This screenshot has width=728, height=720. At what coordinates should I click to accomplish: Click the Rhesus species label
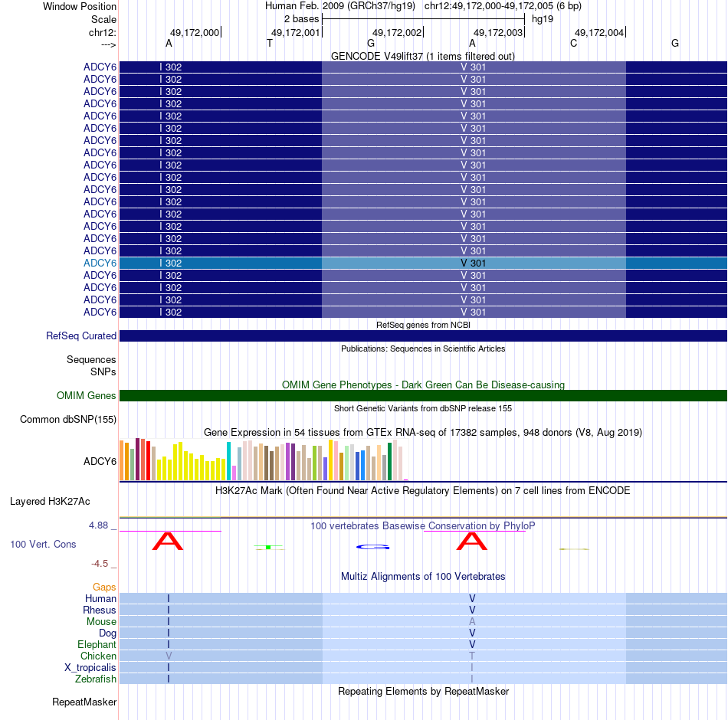100,610
